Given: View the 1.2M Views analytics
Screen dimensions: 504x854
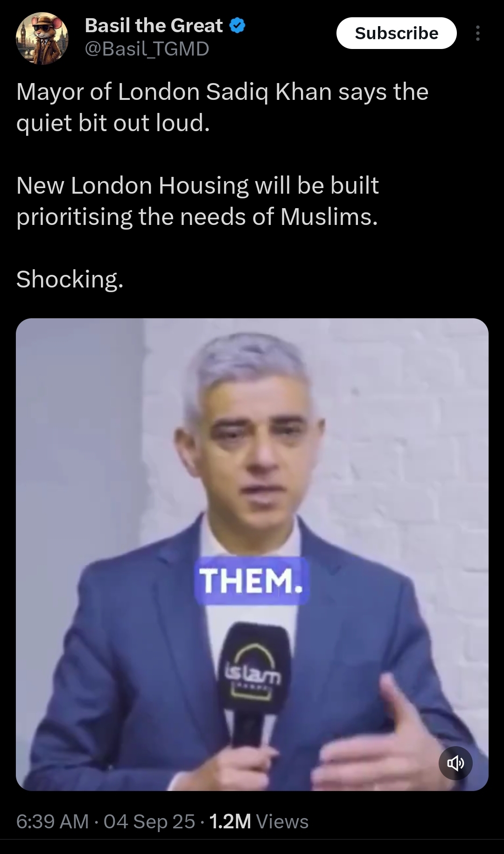Looking at the screenshot, I should (x=259, y=821).
